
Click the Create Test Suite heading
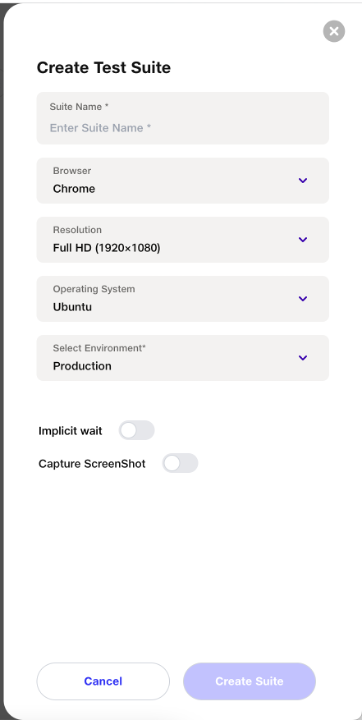[x=104, y=68]
